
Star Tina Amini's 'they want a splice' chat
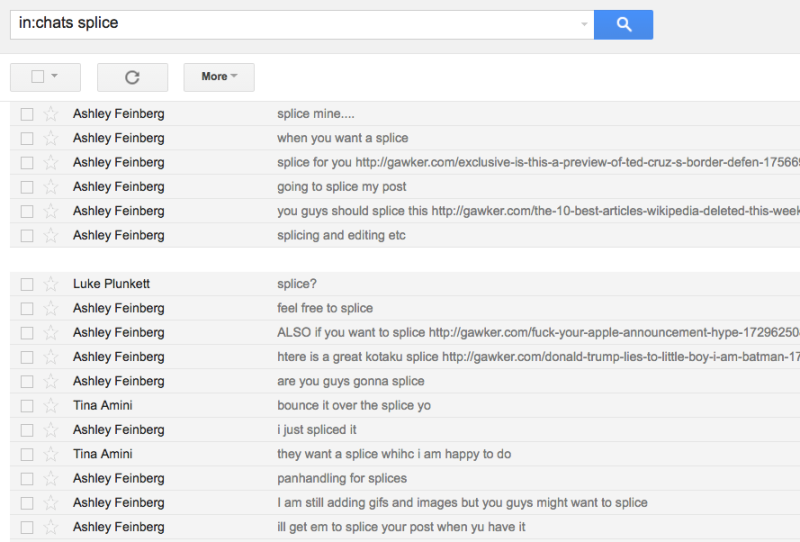coord(51,454)
